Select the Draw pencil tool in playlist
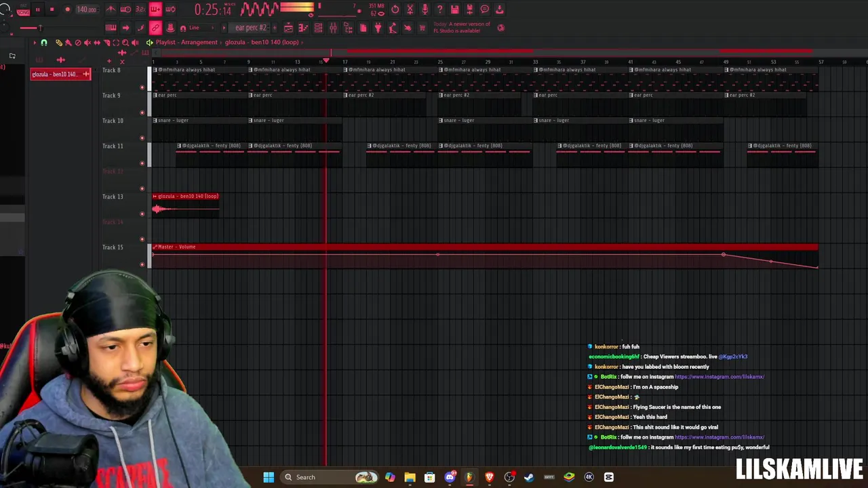The height and width of the screenshot is (488, 868). (x=59, y=43)
